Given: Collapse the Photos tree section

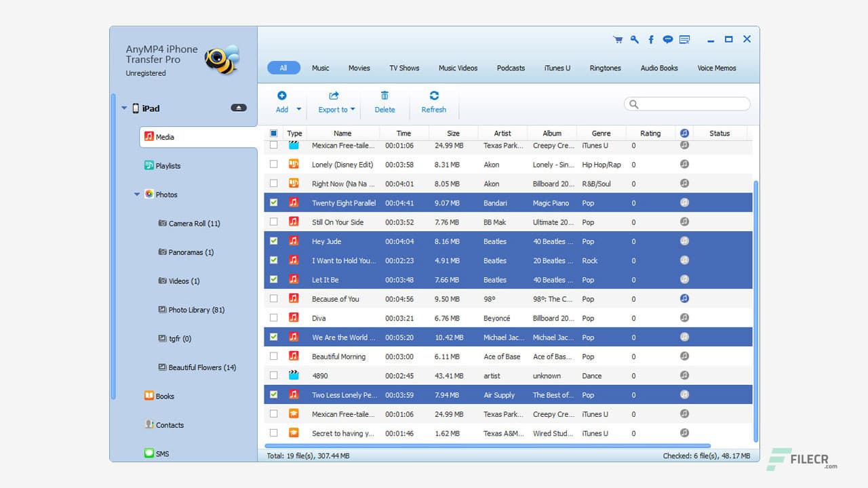Looking at the screenshot, I should [x=137, y=195].
